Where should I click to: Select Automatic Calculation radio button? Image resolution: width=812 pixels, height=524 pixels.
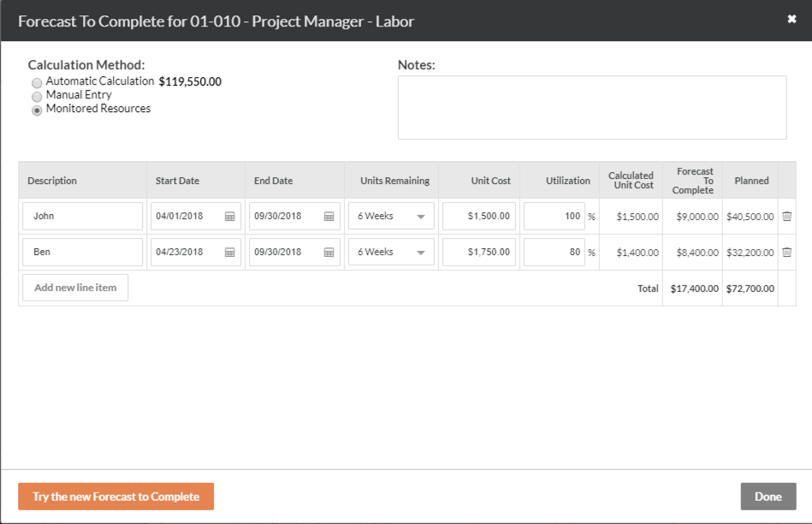tap(37, 83)
